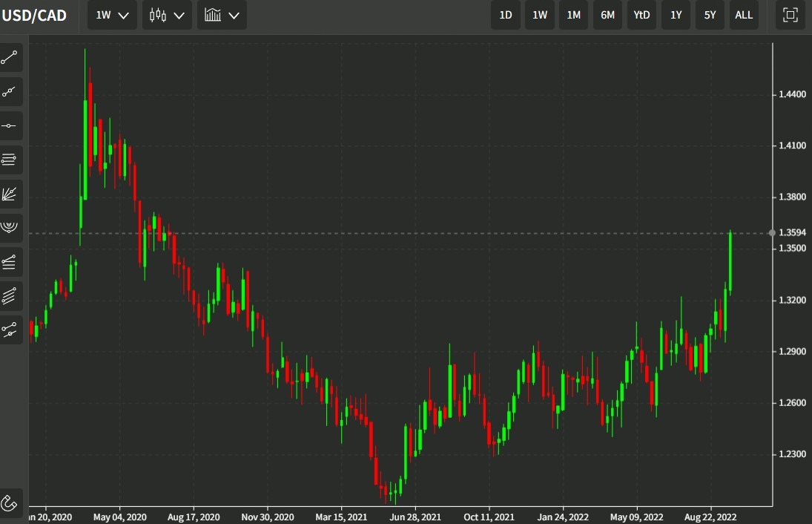812x524 pixels.
Task: Click the current price marker dot on axis
Action: tap(772, 233)
